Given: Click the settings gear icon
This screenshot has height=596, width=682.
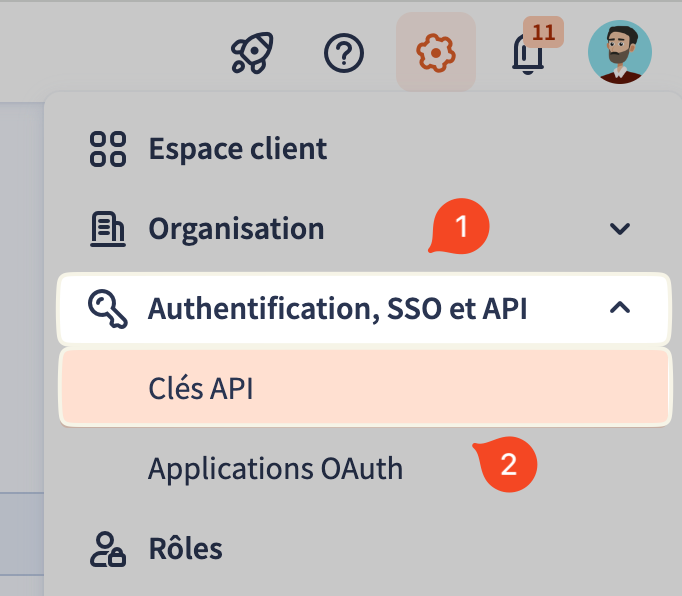Looking at the screenshot, I should [x=436, y=51].
